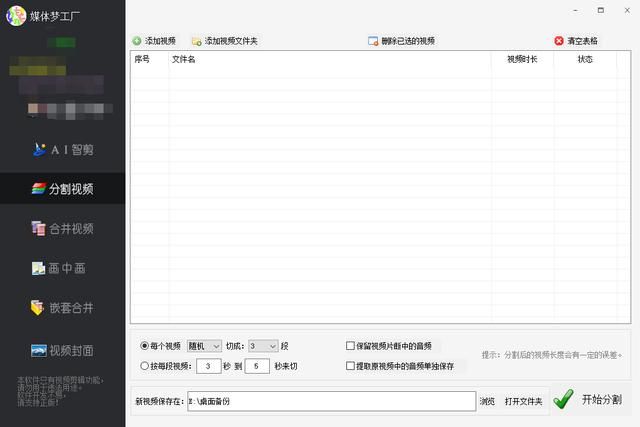Screen dimensions: 640x427
Task: Click 添加视频 button text
Action: (160, 41)
